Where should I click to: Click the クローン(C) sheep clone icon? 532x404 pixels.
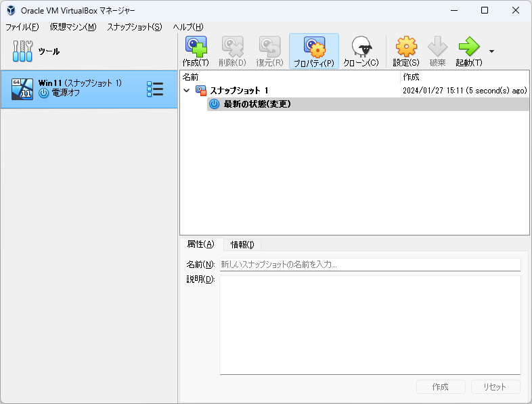point(361,47)
